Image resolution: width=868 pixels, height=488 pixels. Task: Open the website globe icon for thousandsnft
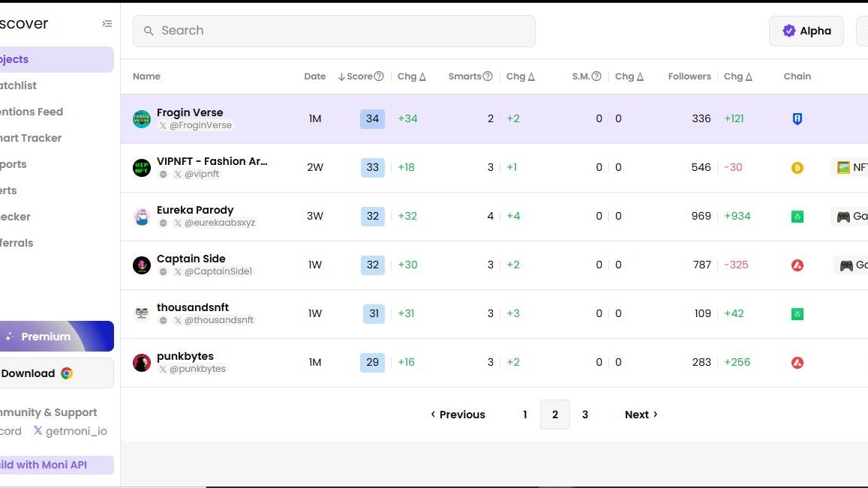[x=164, y=320]
